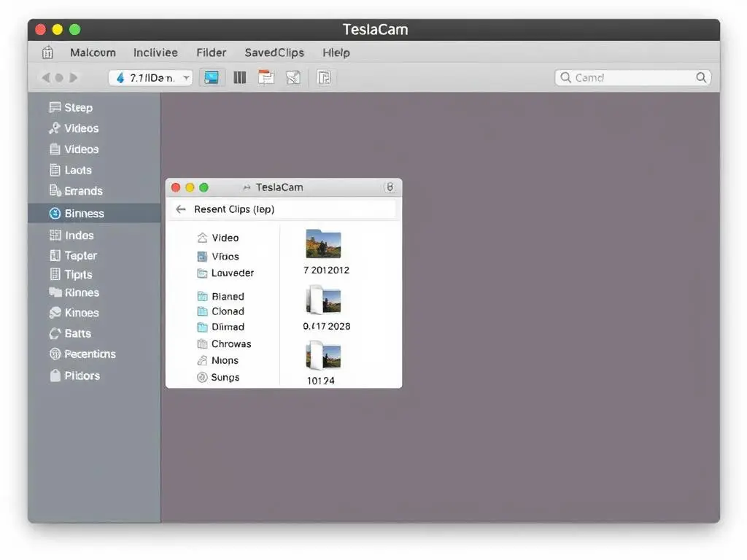Viewport: 747px width, 560px height.
Task: Open the 7 2012012 folder thumbnail
Action: pyautogui.click(x=323, y=252)
